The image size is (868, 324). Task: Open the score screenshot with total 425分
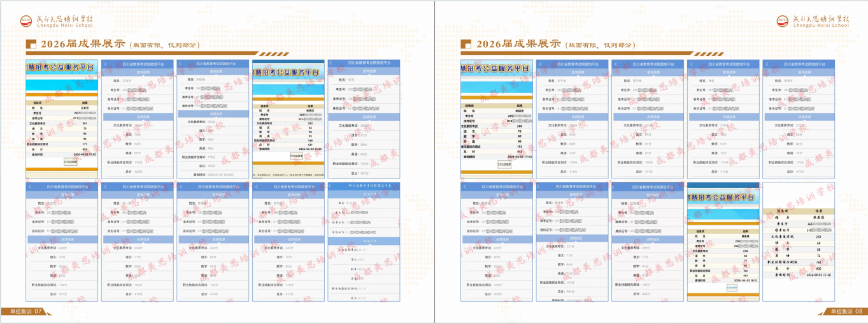click(138, 119)
